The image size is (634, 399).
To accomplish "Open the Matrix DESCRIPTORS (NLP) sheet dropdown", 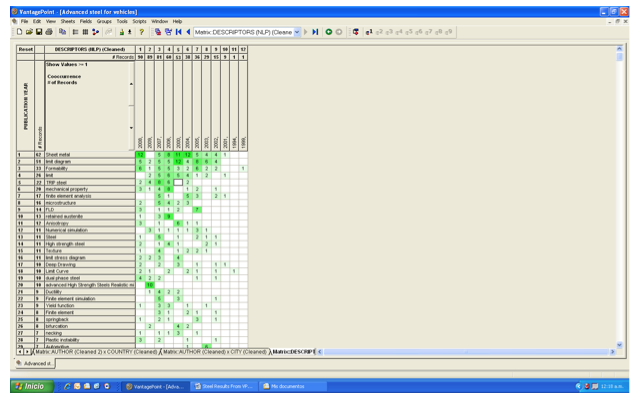I will (297, 32).
